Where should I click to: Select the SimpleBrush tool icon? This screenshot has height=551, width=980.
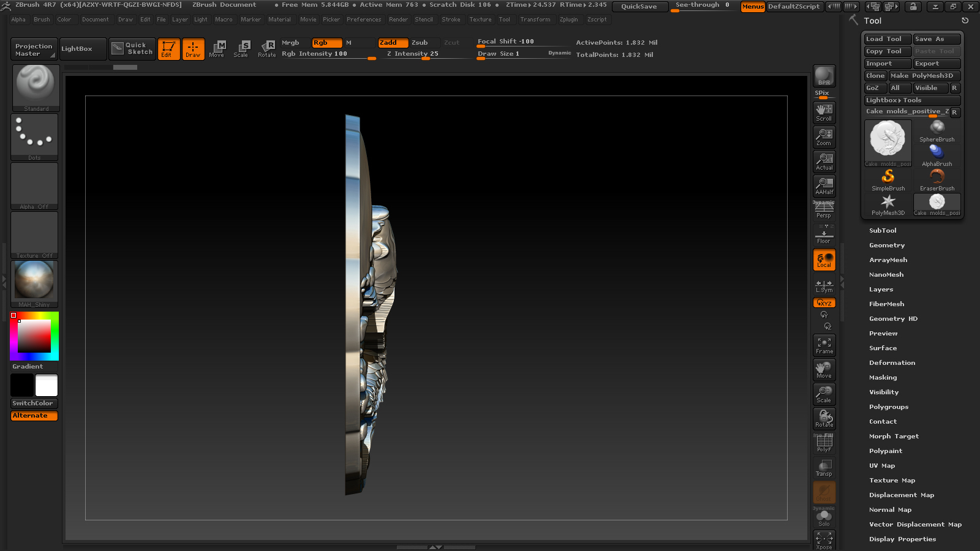(x=888, y=181)
